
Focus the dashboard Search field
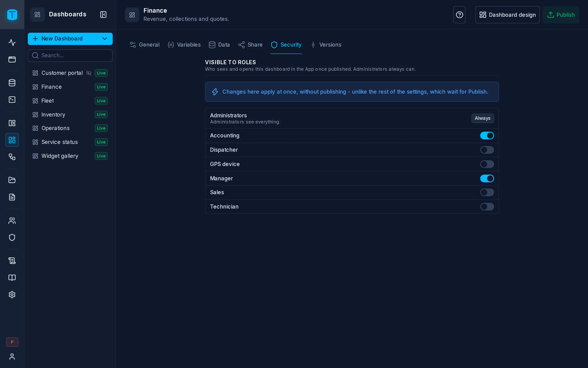[70, 55]
